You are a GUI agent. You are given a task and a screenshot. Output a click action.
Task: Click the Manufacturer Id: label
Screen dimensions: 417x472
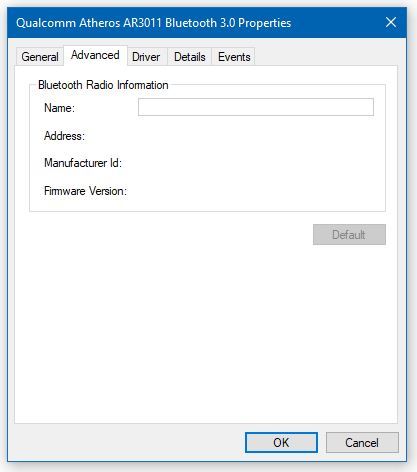coord(83,163)
